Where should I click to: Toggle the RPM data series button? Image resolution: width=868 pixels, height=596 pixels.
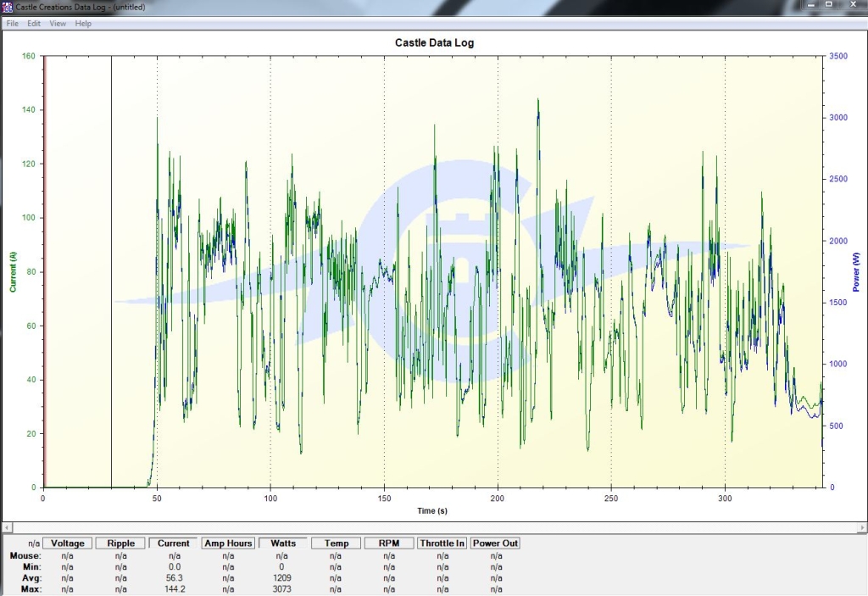(x=389, y=543)
